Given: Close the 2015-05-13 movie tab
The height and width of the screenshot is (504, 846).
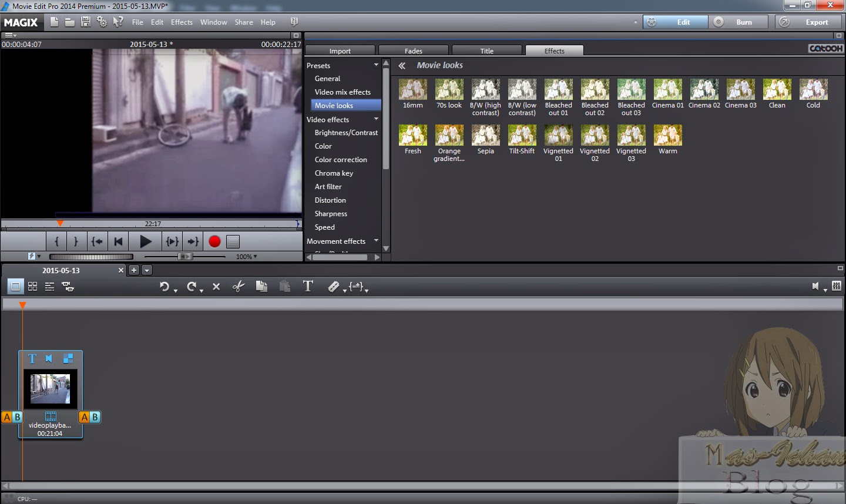Looking at the screenshot, I should [121, 270].
